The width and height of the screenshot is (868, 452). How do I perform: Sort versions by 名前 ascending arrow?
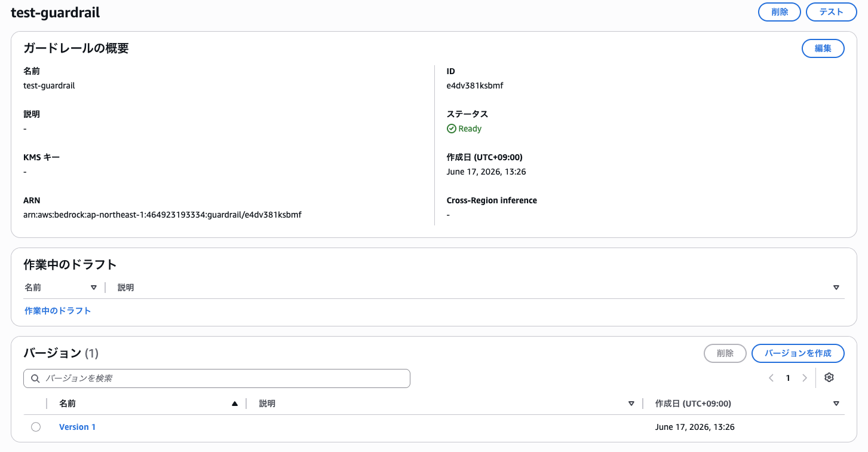point(235,404)
